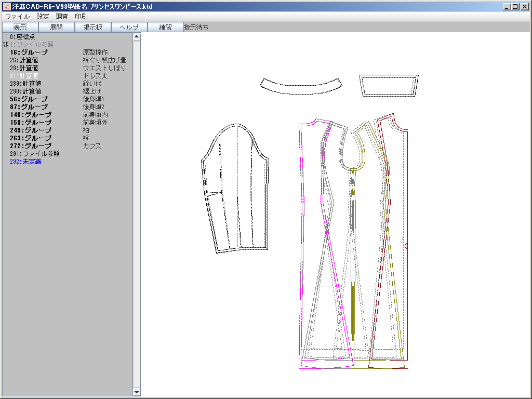Click the sleeve pattern piece drawing
The height and width of the screenshot is (399, 532).
[x=235, y=188]
